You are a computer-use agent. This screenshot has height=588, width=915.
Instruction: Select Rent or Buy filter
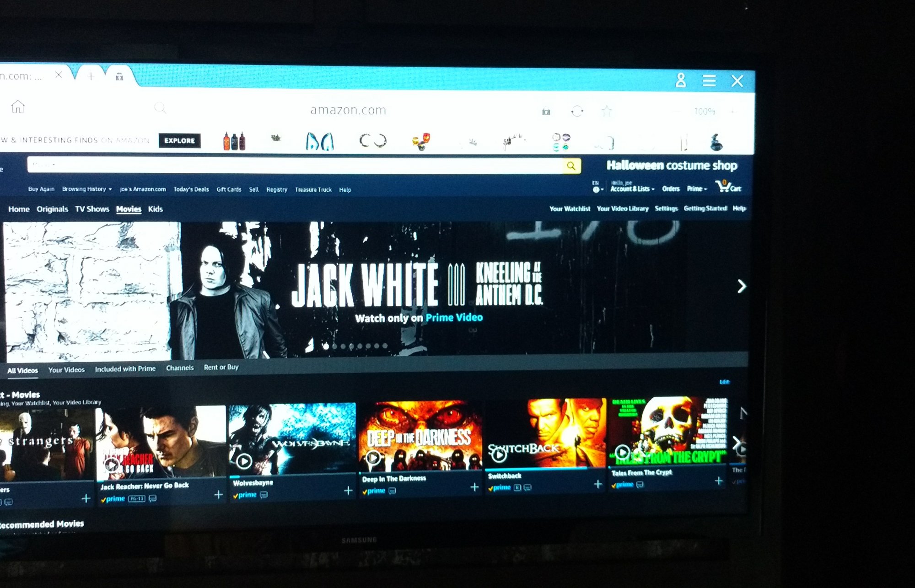pos(221,367)
